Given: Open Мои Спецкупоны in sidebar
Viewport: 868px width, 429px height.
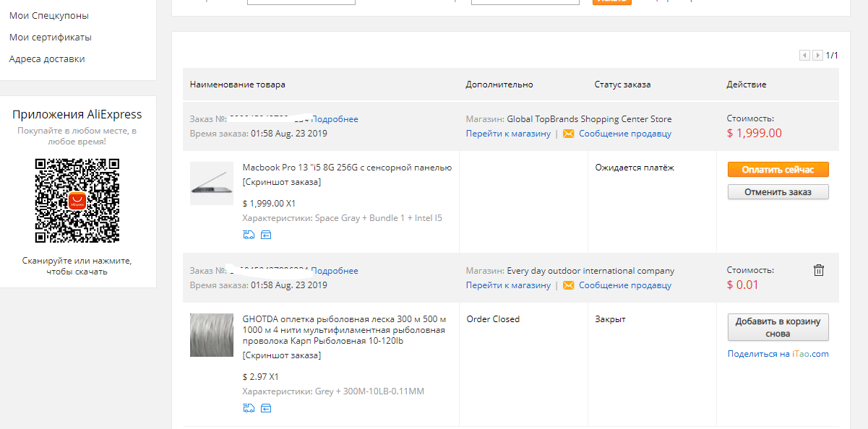Looking at the screenshot, I should tap(49, 15).
